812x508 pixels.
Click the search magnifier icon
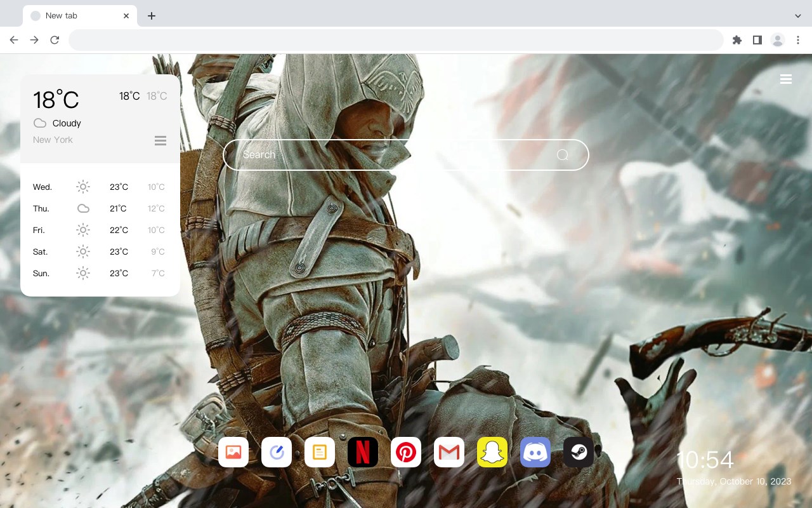coord(562,155)
